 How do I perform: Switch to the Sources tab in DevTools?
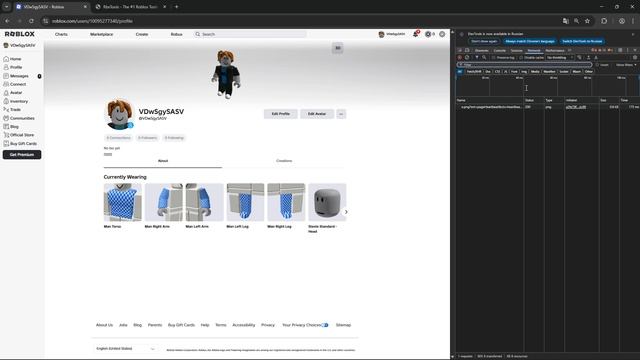[x=517, y=51]
